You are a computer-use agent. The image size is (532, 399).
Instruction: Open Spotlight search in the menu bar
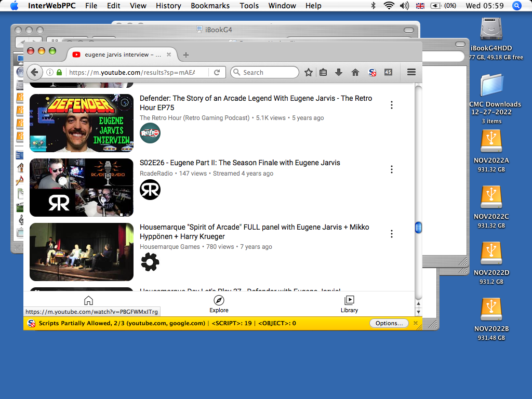tap(517, 6)
